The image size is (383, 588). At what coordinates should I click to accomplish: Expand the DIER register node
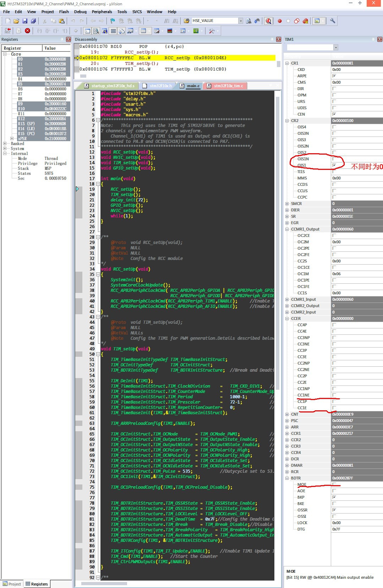coord(287,210)
